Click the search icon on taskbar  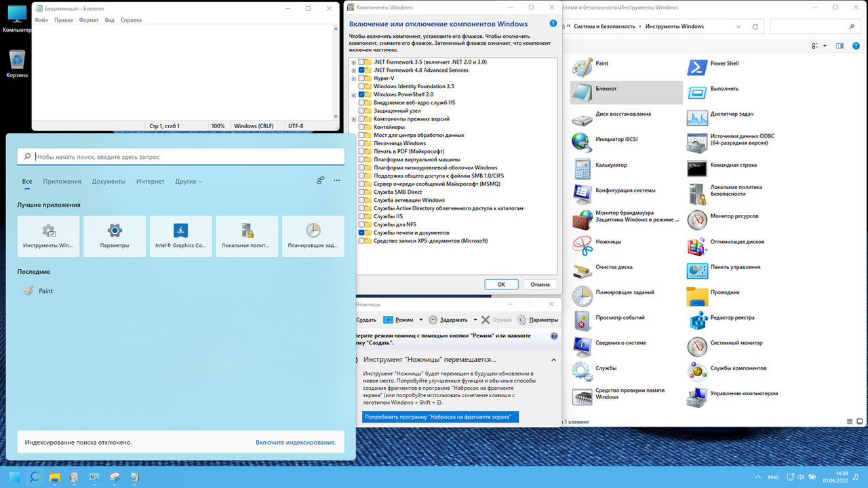pos(34,476)
